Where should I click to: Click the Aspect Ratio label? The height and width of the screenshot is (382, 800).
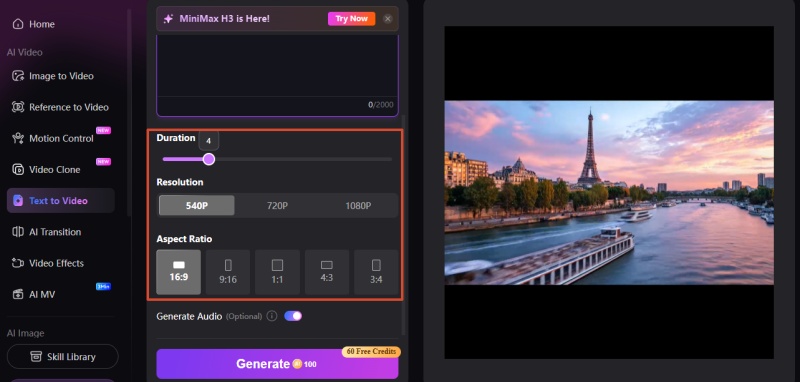click(184, 239)
